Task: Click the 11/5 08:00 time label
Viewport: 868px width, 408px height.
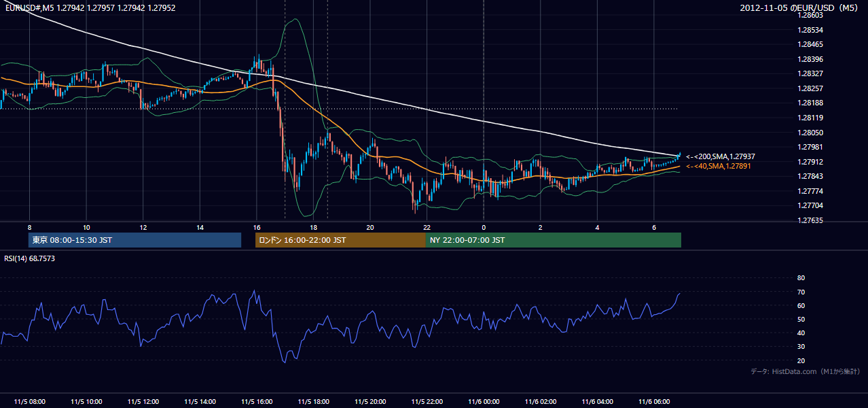Action: (29, 402)
